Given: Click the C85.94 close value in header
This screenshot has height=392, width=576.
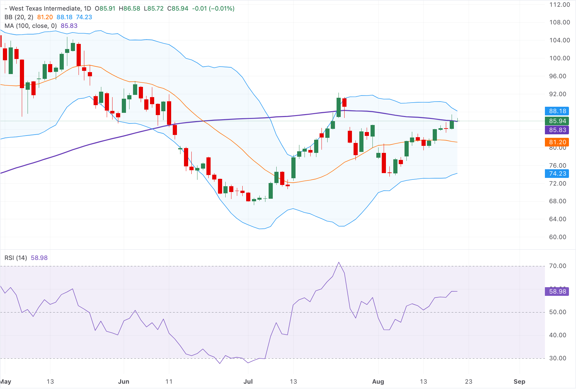Looking at the screenshot, I should click(178, 9).
